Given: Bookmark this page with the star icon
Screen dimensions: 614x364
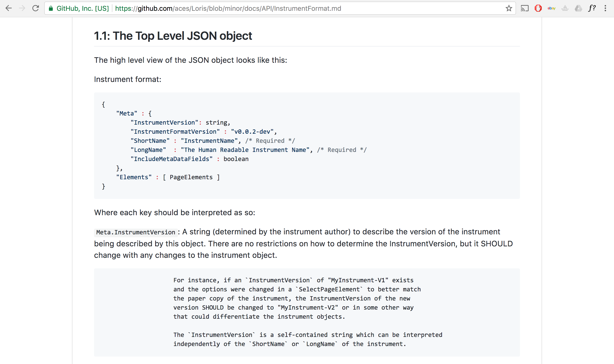Looking at the screenshot, I should pos(509,8).
